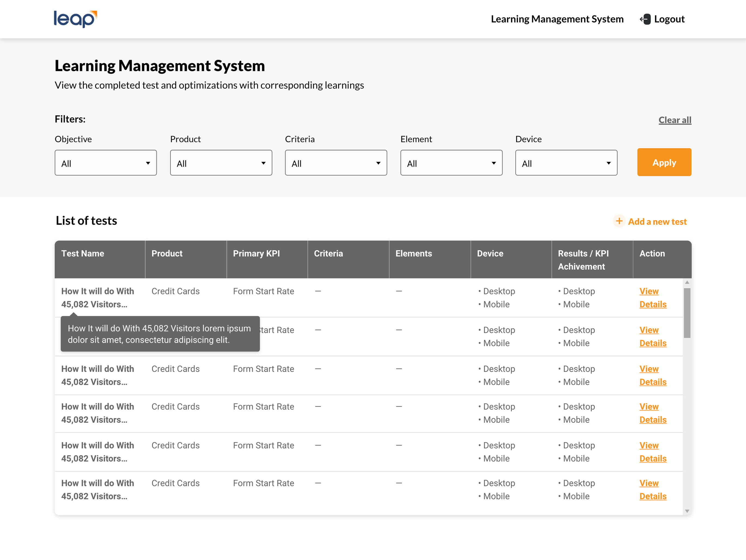746x560 pixels.
Task: Open View Details in the third table row
Action: pos(653,375)
